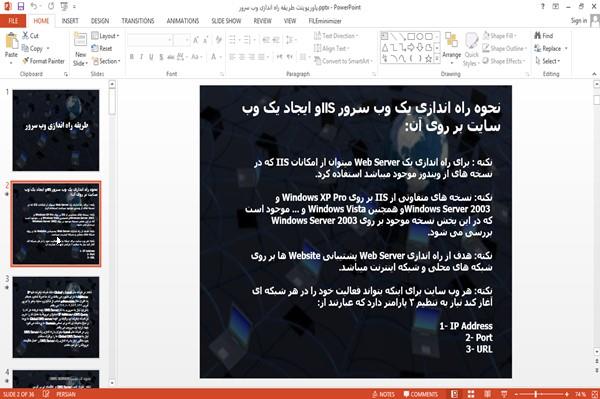
Task: Switch to the DESIGN tab
Action: (100, 21)
